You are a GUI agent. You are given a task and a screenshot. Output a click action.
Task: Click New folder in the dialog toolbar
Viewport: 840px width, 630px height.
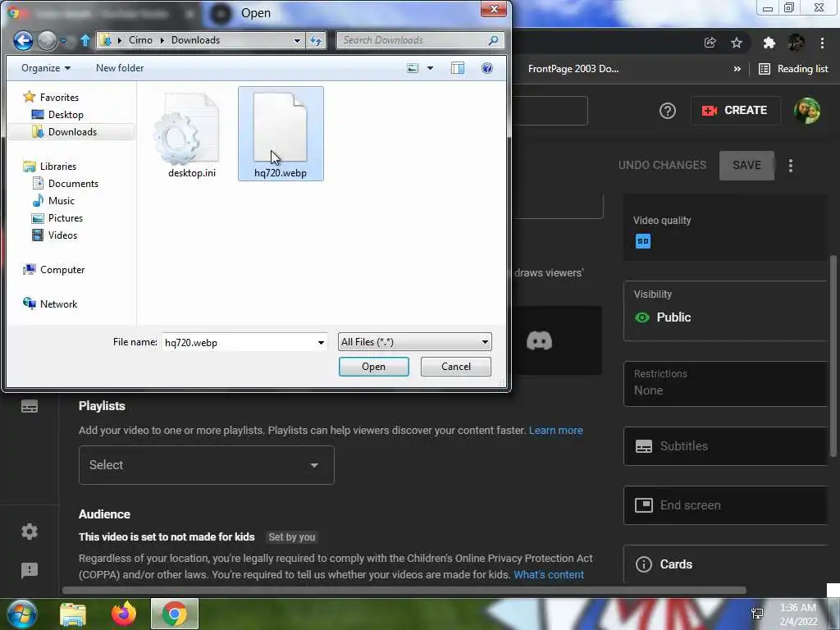[120, 68]
